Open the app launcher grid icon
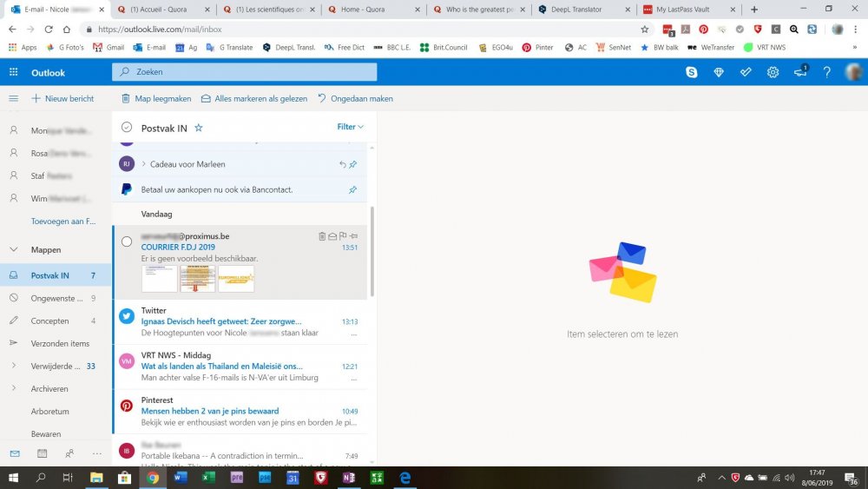868x489 pixels. click(x=13, y=72)
